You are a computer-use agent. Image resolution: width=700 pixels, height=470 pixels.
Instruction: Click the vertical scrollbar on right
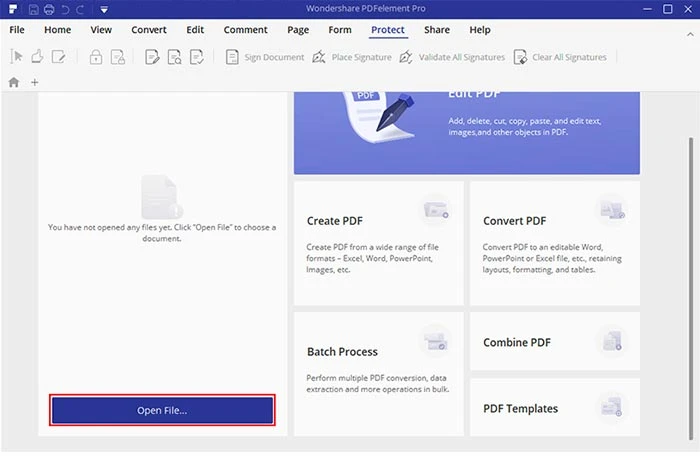click(x=691, y=289)
